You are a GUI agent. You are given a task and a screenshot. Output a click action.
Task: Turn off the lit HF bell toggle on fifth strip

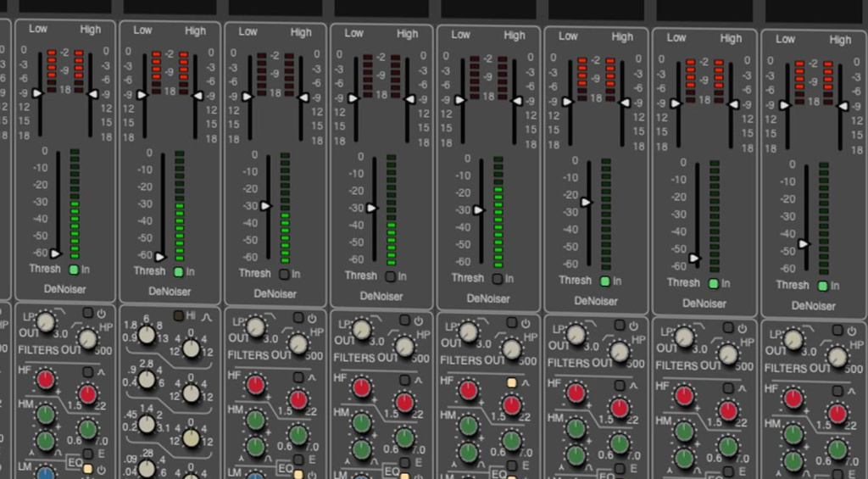pyautogui.click(x=512, y=382)
